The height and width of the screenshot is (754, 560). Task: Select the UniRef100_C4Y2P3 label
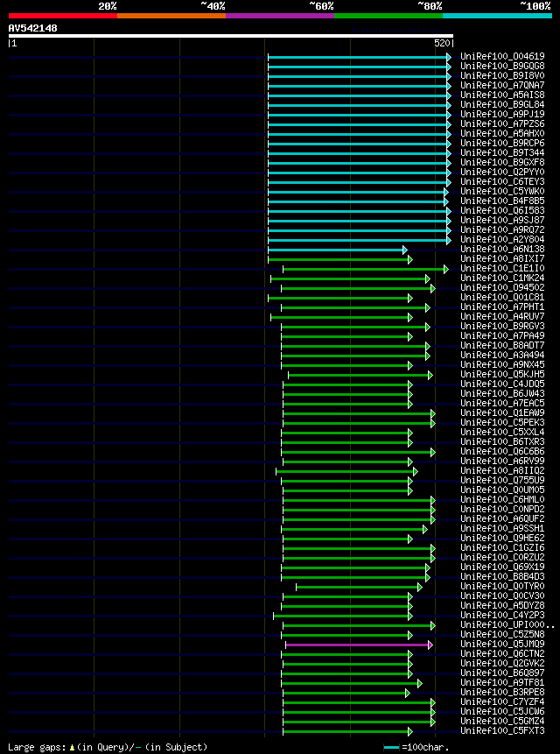tap(502, 615)
